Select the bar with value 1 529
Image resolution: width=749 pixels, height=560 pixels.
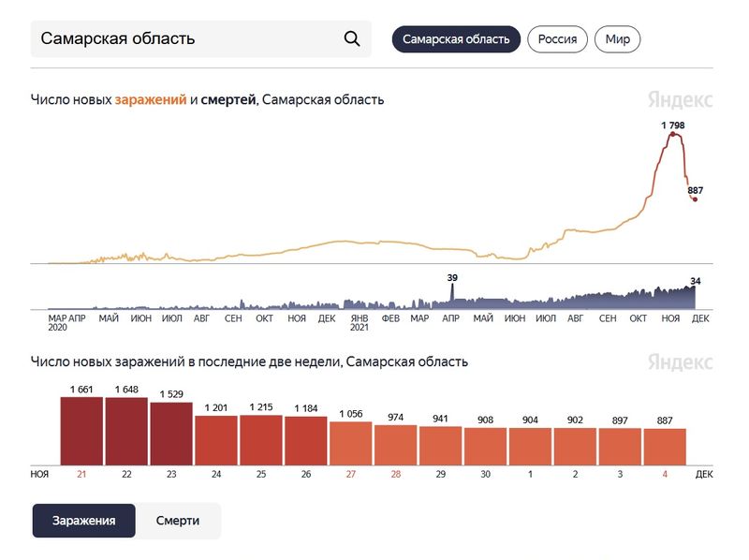click(x=171, y=433)
